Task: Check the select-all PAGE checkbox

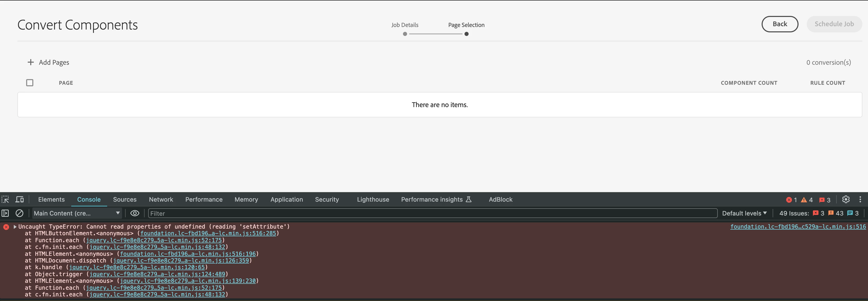Action: 30,83
